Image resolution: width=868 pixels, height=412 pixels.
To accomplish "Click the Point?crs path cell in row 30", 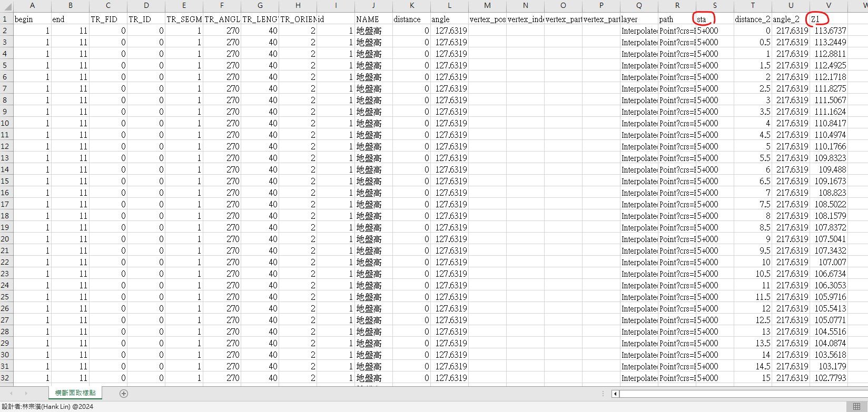I will [677, 355].
